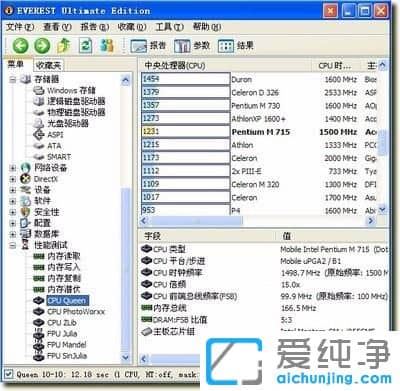The height and width of the screenshot is (391, 400).
Task: Expand the 配置 tree node
Action: 13,223
